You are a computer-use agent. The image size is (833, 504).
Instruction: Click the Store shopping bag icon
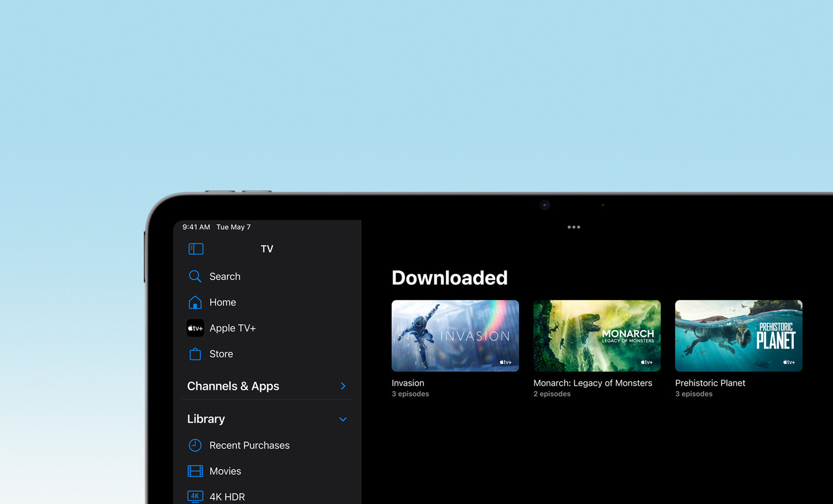pyautogui.click(x=195, y=354)
